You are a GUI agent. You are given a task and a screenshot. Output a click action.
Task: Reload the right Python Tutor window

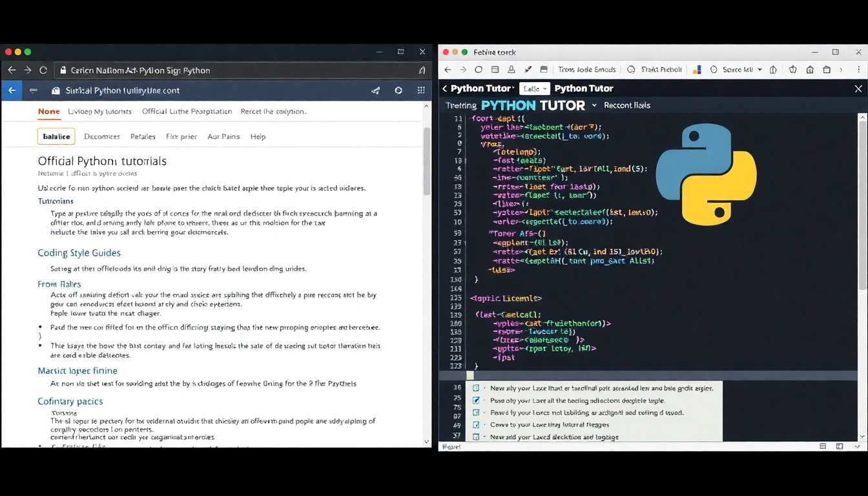(x=479, y=70)
